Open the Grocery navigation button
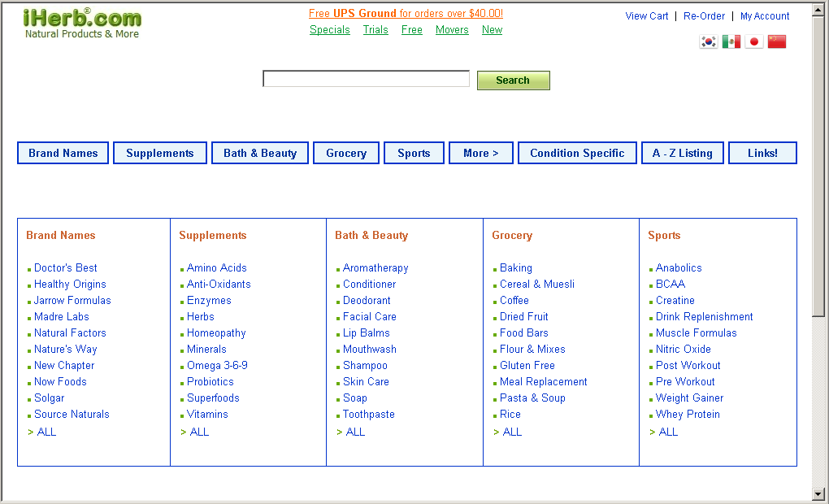Screen dimensions: 829x504 [x=345, y=153]
